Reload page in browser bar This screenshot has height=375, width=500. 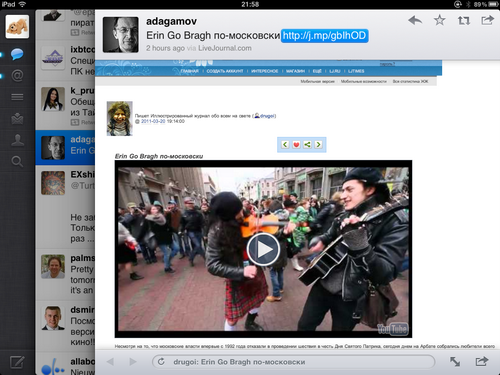[161, 362]
